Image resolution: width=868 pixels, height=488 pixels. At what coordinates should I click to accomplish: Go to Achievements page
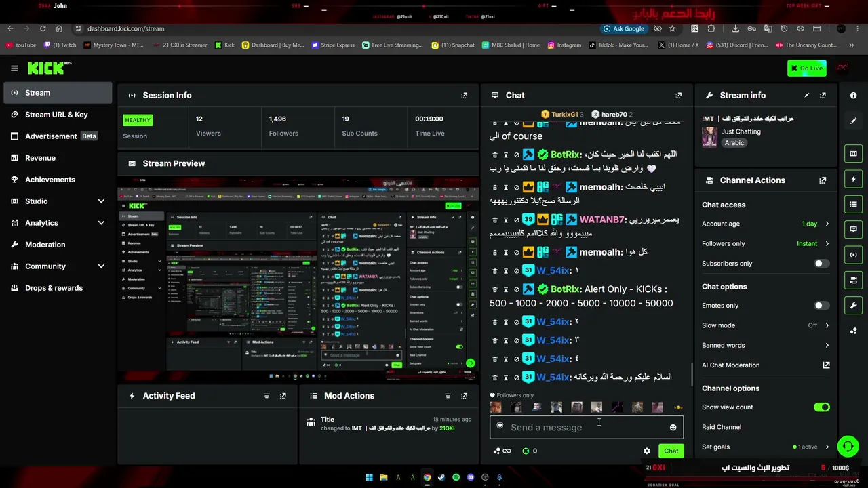pos(58,180)
